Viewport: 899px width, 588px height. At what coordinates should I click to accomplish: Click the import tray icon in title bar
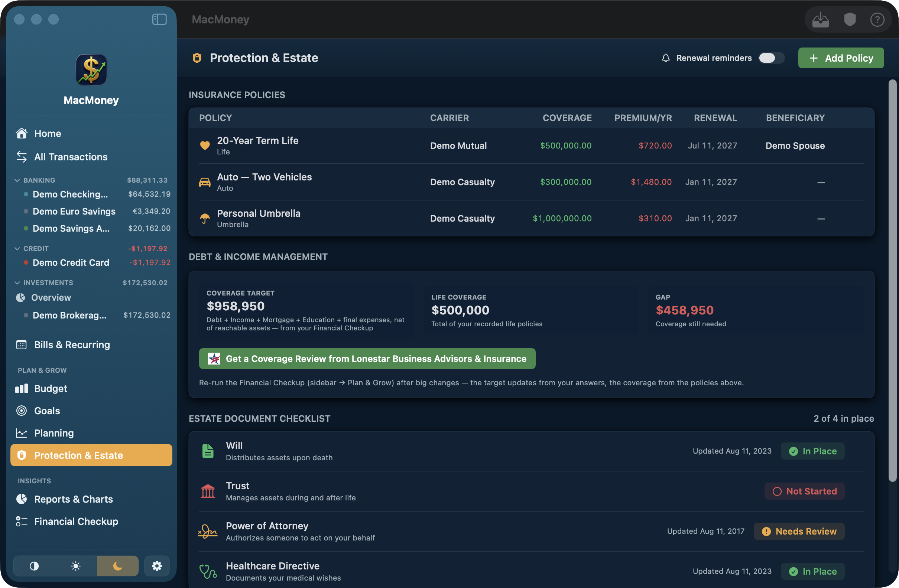point(821,20)
